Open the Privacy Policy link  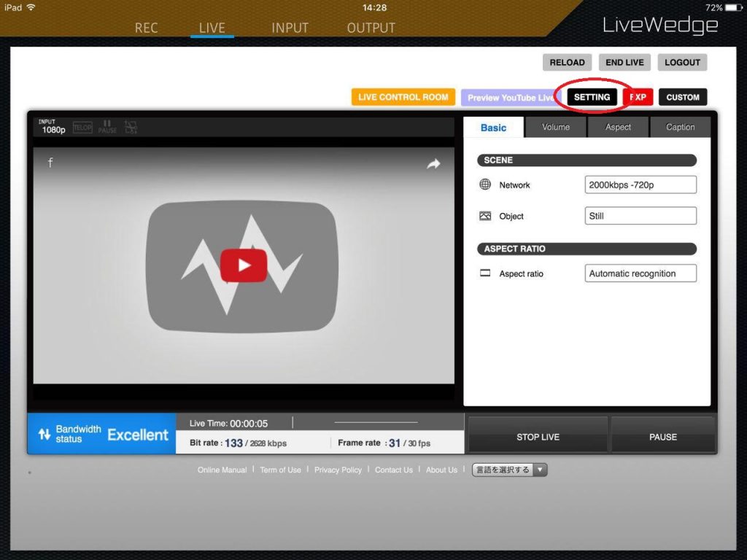[x=338, y=470]
